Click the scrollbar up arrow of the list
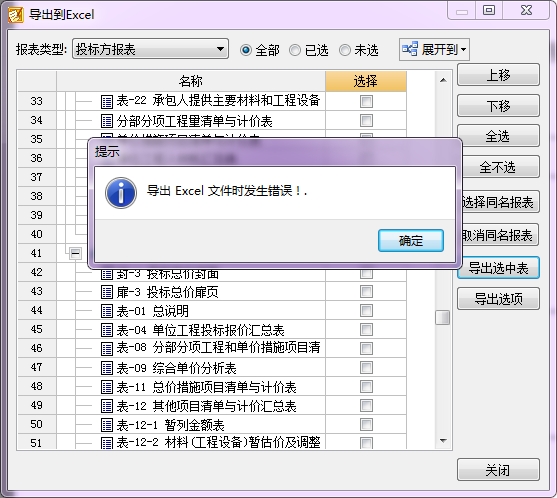 coord(443,80)
